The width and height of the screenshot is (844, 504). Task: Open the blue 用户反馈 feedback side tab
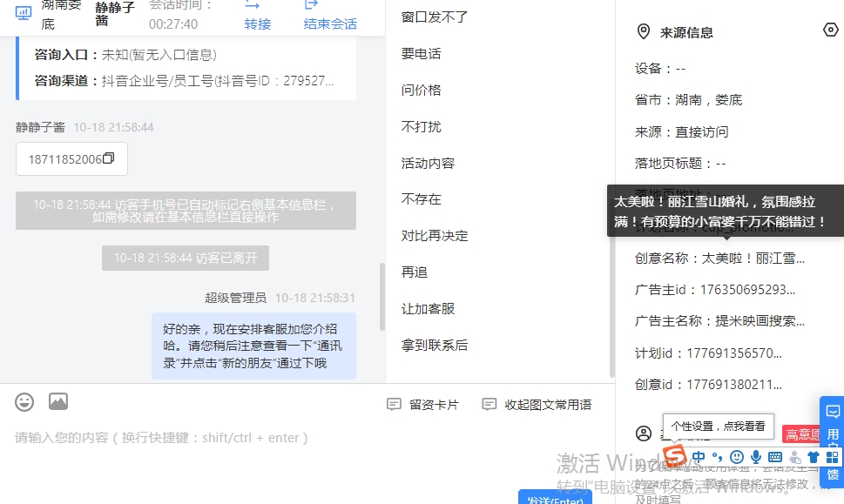point(832,441)
